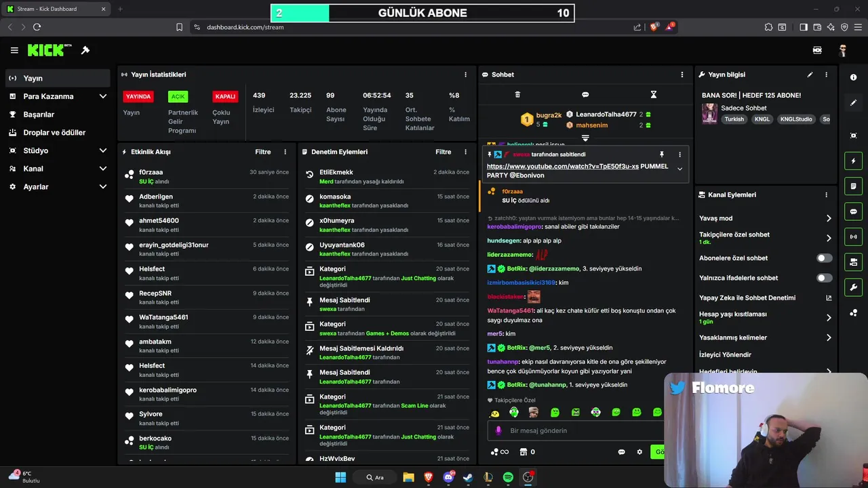
Task: Click the hourglass icon in chat toolbar
Action: click(x=654, y=95)
